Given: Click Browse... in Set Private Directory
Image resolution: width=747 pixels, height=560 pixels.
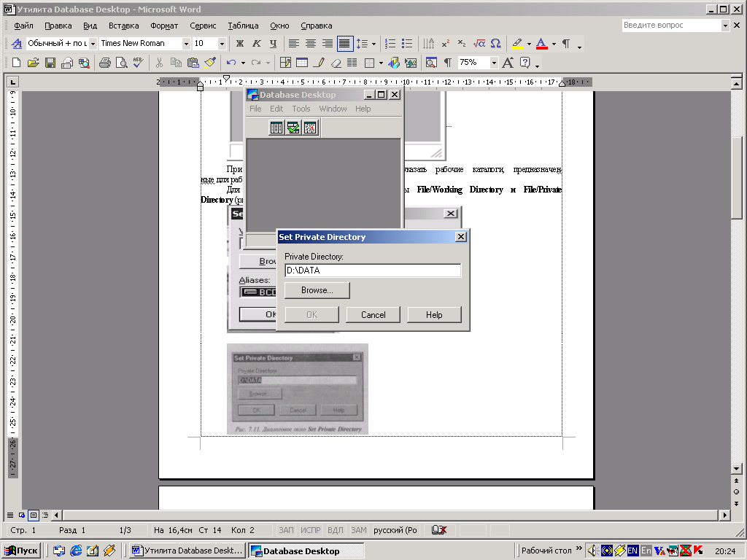Looking at the screenshot, I should pos(317,290).
